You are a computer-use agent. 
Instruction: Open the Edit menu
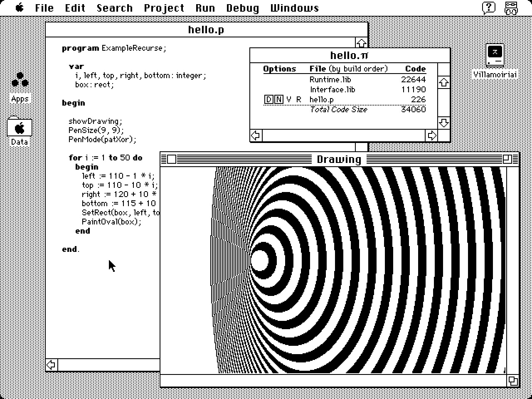(75, 8)
